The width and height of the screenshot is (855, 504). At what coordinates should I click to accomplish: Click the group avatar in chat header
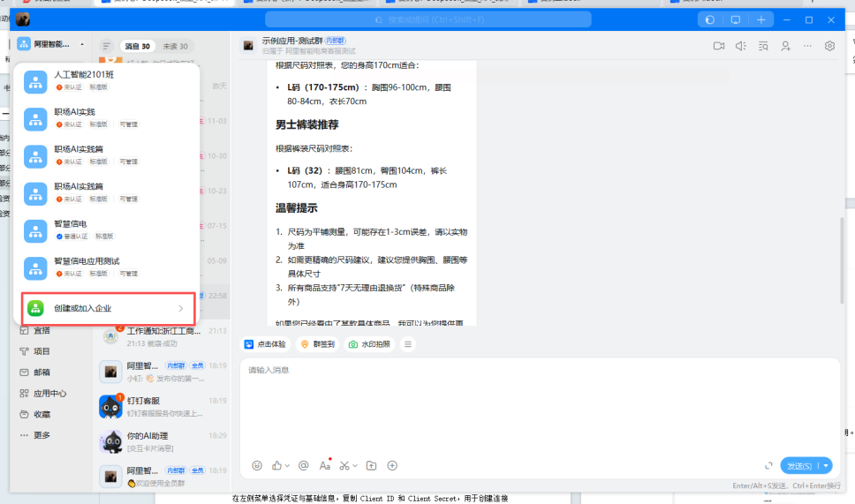click(x=248, y=46)
